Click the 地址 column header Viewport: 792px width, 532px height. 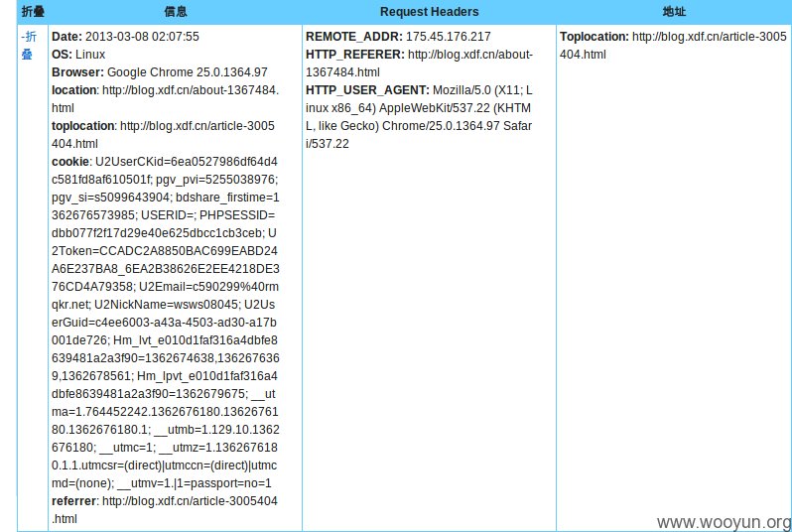tap(674, 11)
